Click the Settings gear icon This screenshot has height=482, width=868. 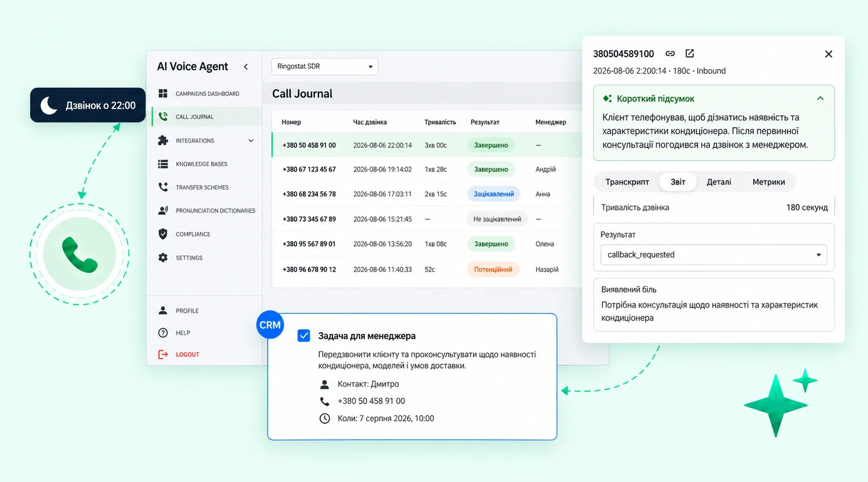[x=163, y=257]
